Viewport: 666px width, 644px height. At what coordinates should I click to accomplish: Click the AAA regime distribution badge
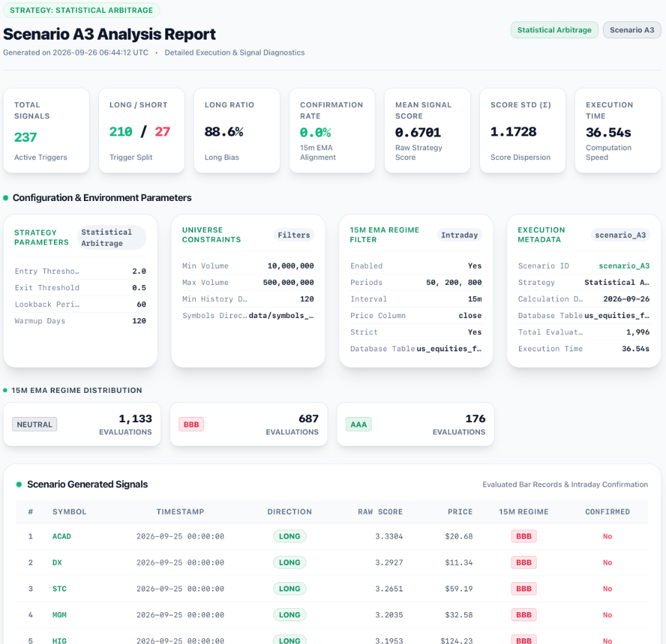[358, 424]
